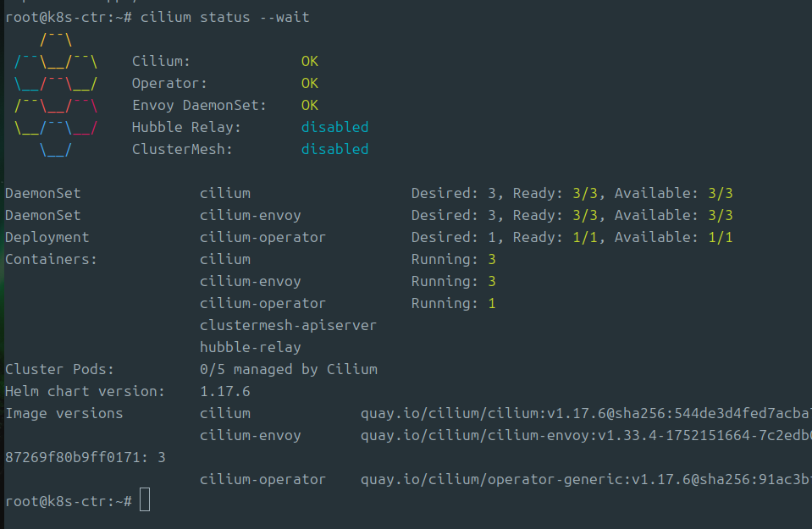Click the Helm chart version 1.17.6
This screenshot has height=529, width=812.
tap(224, 391)
